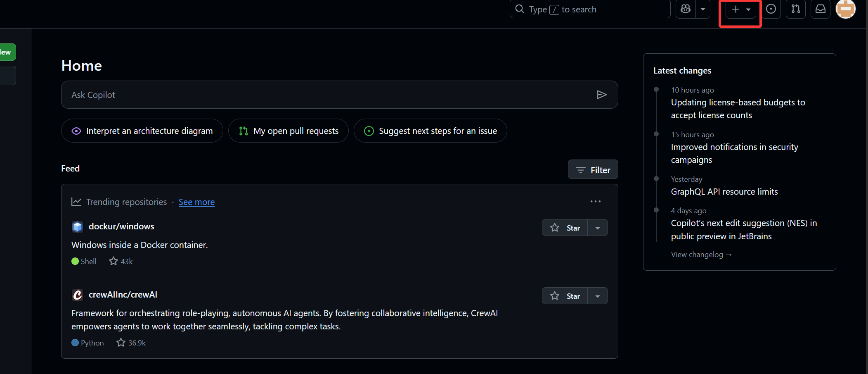Image resolution: width=868 pixels, height=374 pixels.
Task: Select My open pull requests suggestion
Action: point(288,131)
